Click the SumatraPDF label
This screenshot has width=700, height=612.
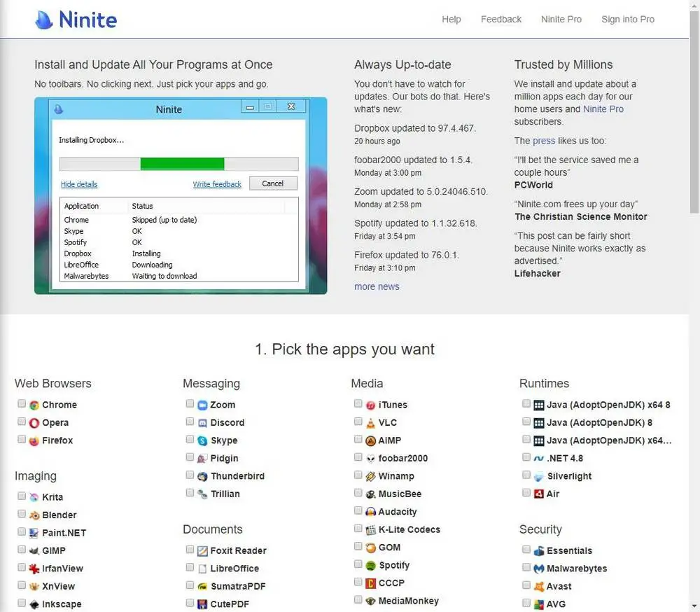[238, 587]
